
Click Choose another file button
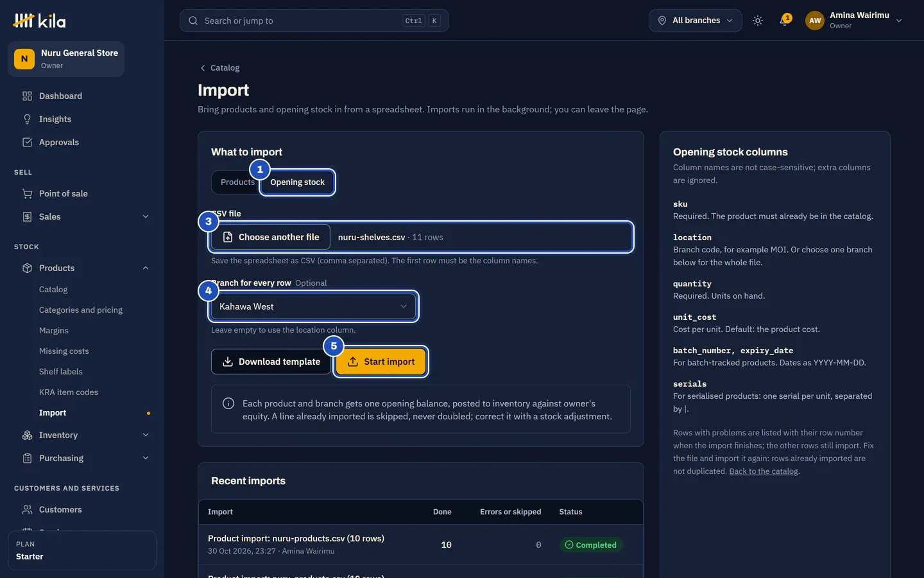pos(271,237)
